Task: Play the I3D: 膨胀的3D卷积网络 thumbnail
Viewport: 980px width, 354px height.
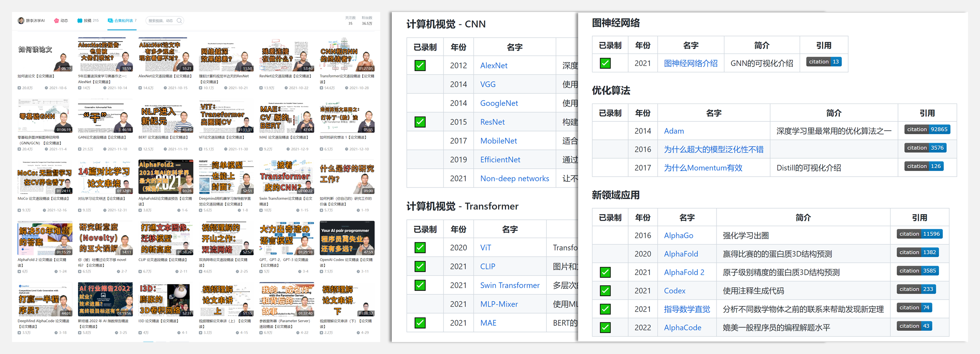Action: click(166, 300)
